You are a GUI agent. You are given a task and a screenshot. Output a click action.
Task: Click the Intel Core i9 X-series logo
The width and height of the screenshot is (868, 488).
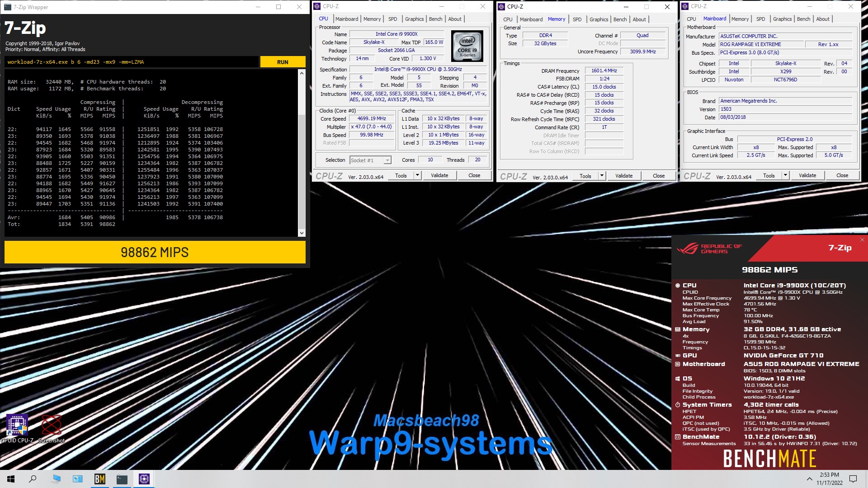(467, 46)
